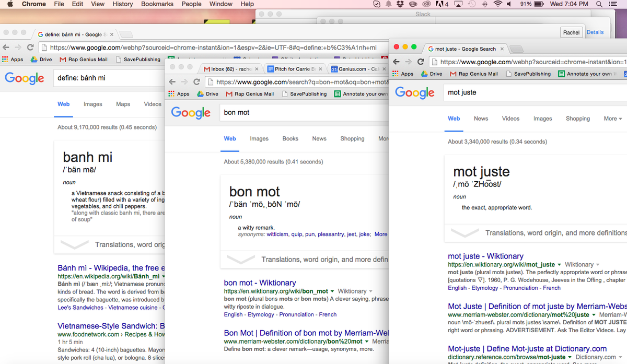Reload the mot juste window page
Viewport: 627px width, 364px height.
click(421, 62)
